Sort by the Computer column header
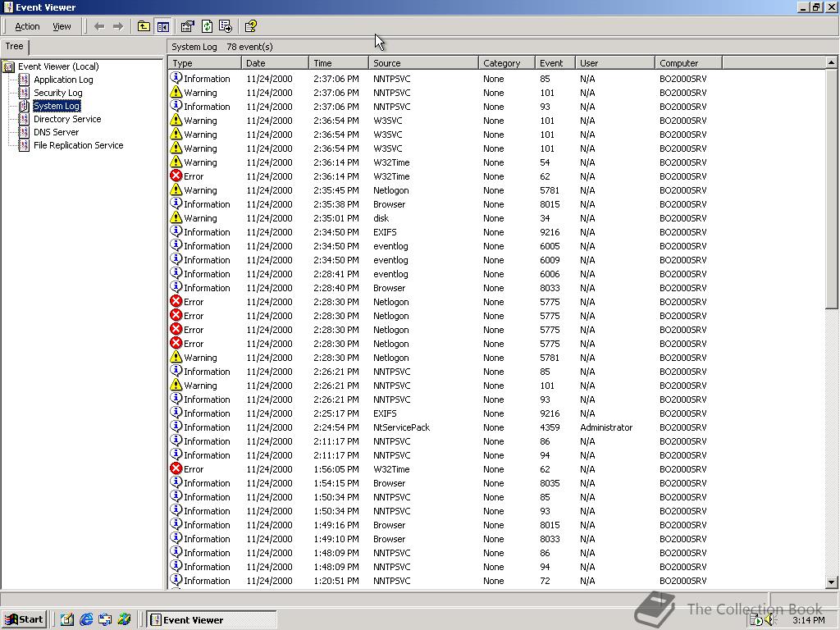Screen dimensions: 840x630 click(688, 62)
